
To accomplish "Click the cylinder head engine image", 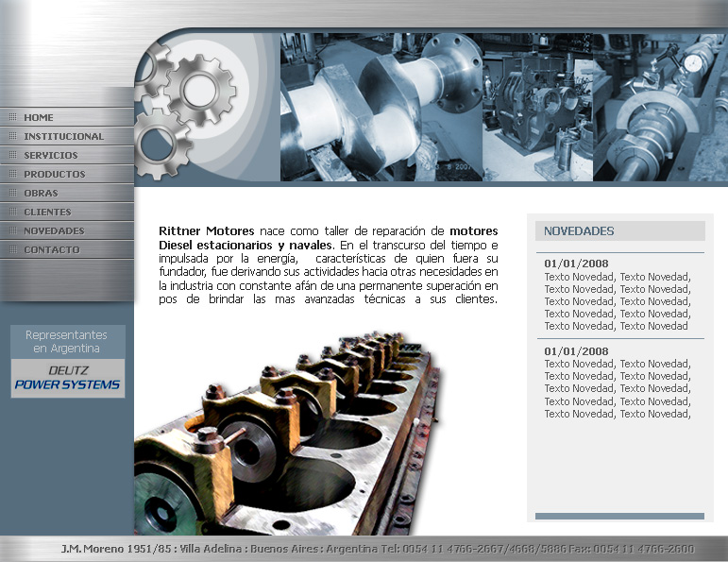I will 288,433.
